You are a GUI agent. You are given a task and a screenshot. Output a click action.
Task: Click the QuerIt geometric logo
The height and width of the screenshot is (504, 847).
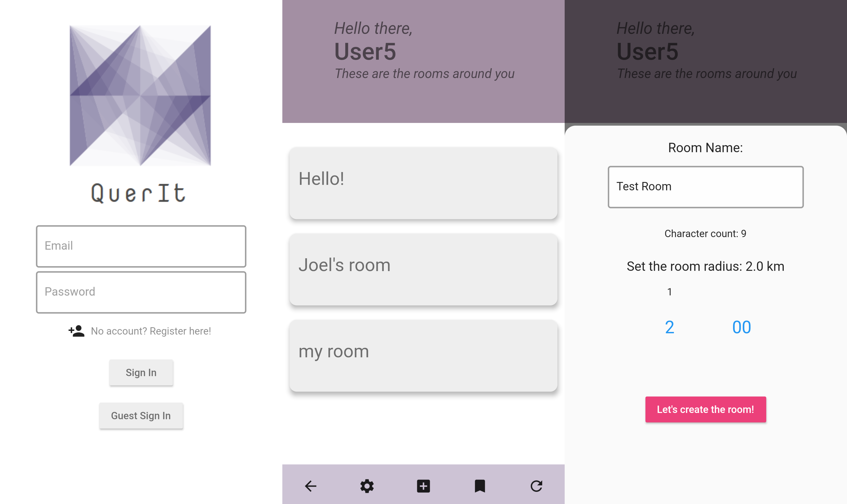140,95
